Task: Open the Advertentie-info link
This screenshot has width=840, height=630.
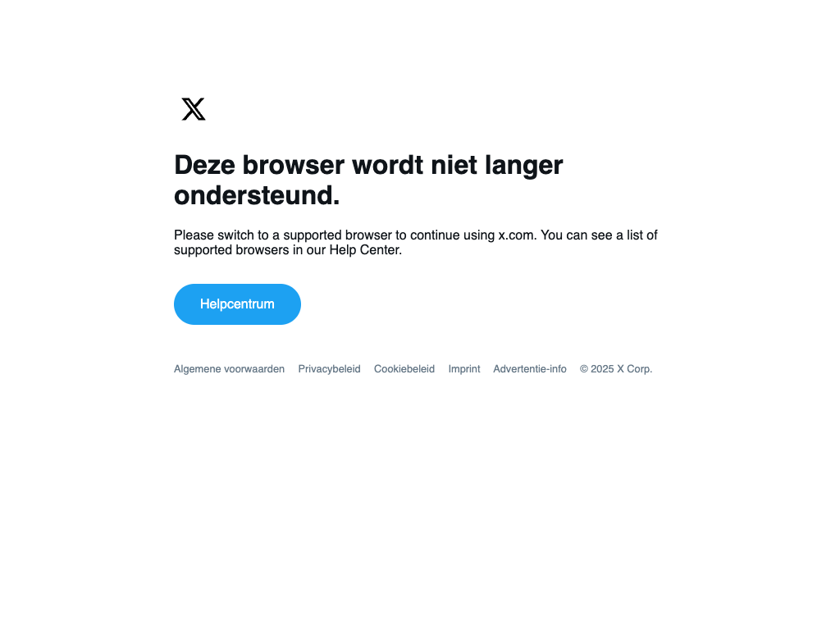Action: point(530,369)
